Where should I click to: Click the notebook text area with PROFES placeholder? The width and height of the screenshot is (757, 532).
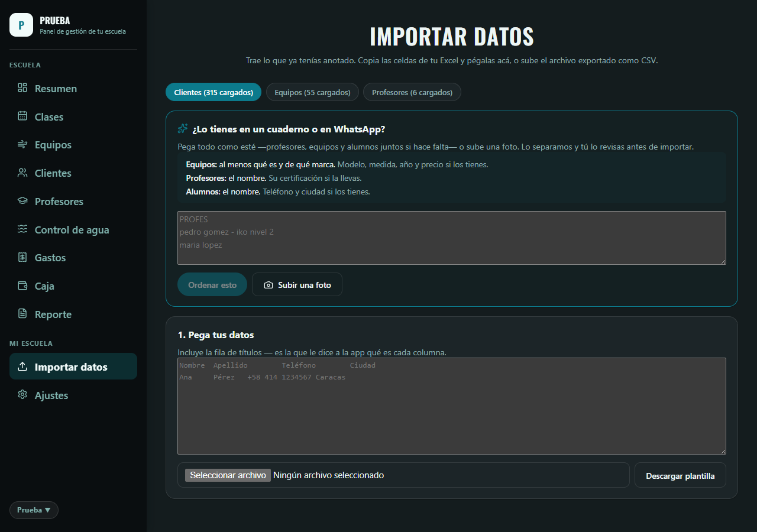point(452,238)
